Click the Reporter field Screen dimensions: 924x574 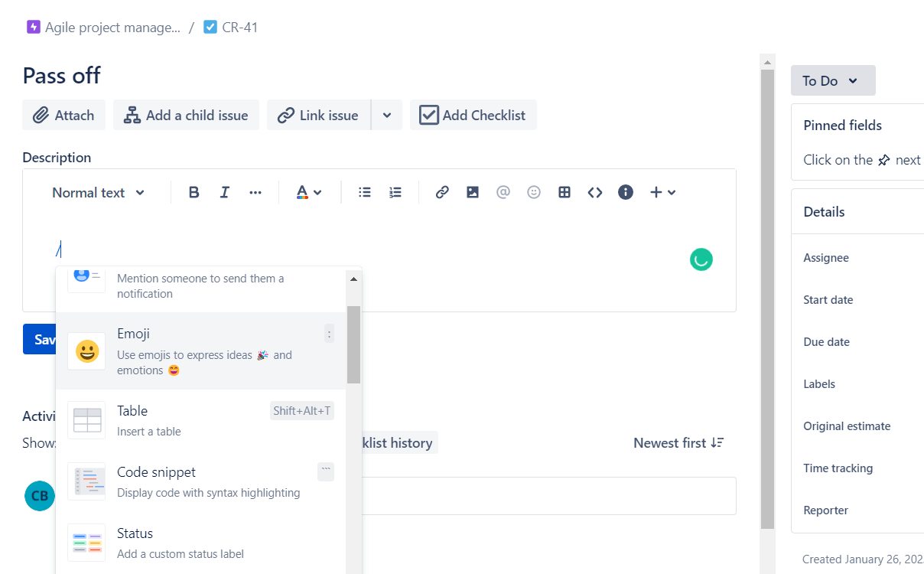tap(826, 510)
